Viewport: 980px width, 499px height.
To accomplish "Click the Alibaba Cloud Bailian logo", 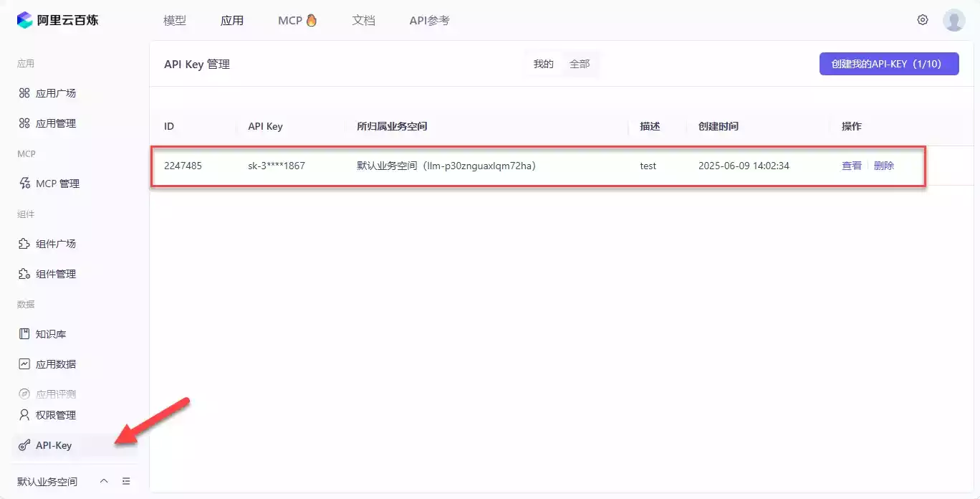I will [57, 20].
